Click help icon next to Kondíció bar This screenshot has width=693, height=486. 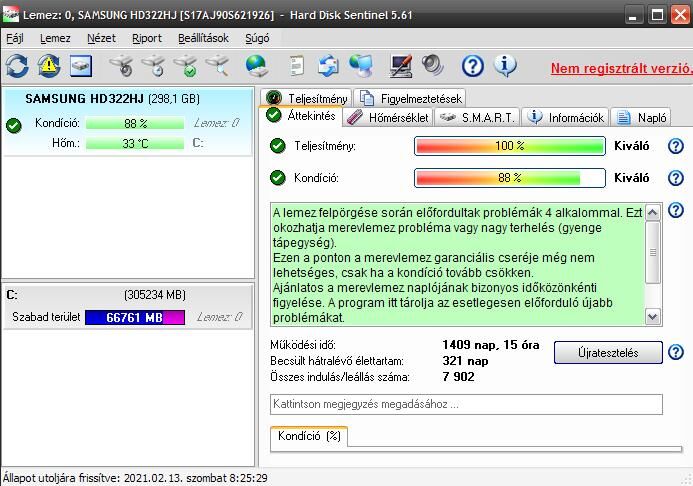pyautogui.click(x=676, y=178)
